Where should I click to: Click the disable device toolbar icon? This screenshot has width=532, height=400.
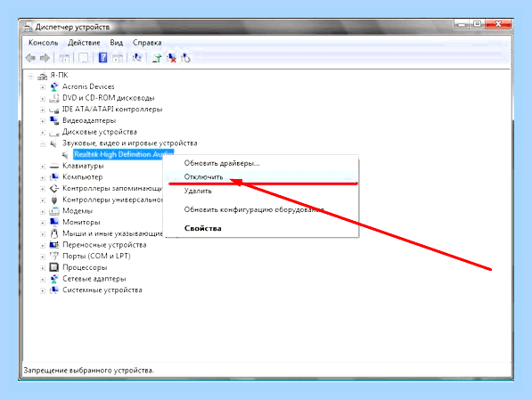[185, 58]
